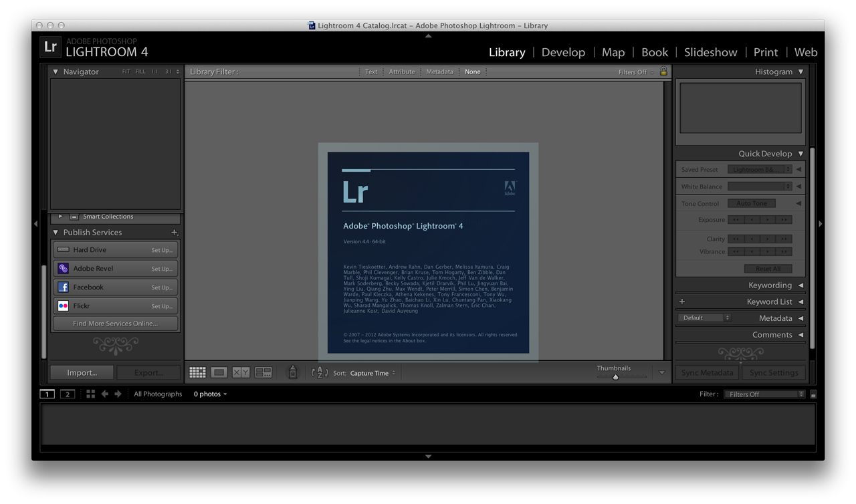Switch to Grid view icon
Viewport: 856px width, 504px height.
(x=197, y=373)
